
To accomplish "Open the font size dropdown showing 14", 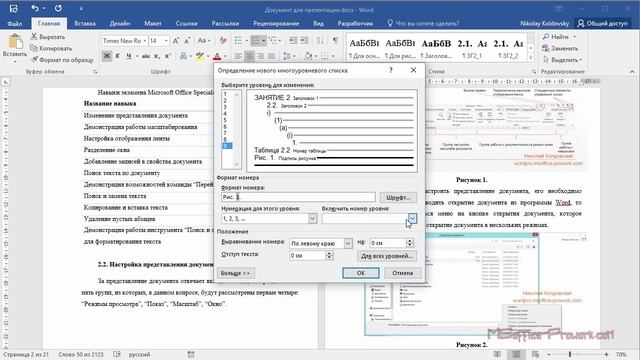I will [x=166, y=41].
